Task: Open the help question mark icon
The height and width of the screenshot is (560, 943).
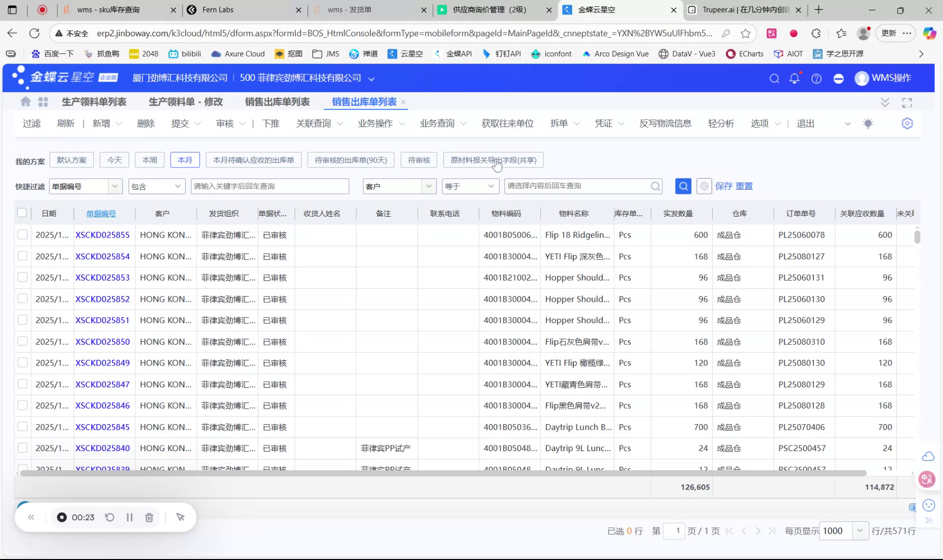Action: [x=816, y=78]
